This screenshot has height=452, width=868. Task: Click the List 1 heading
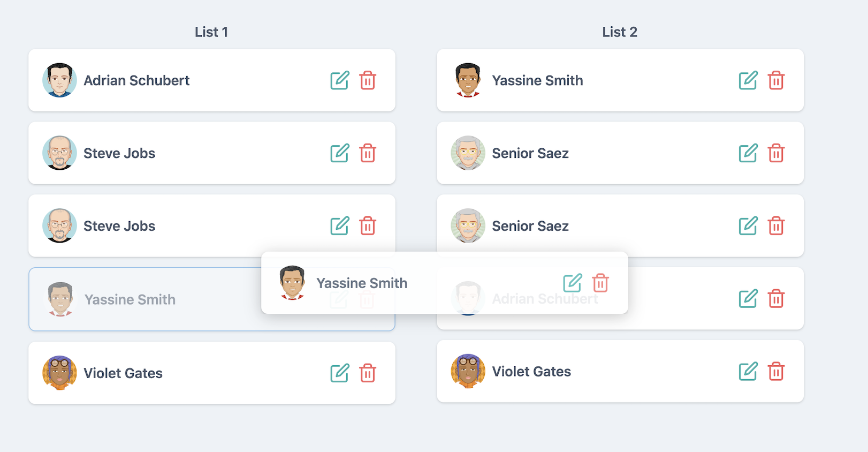(211, 32)
